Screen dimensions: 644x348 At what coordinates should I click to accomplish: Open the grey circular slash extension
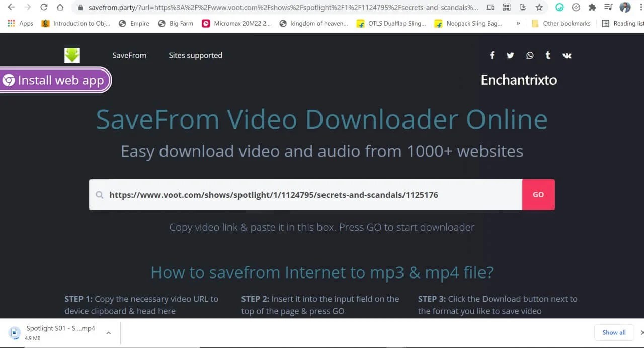[576, 7]
